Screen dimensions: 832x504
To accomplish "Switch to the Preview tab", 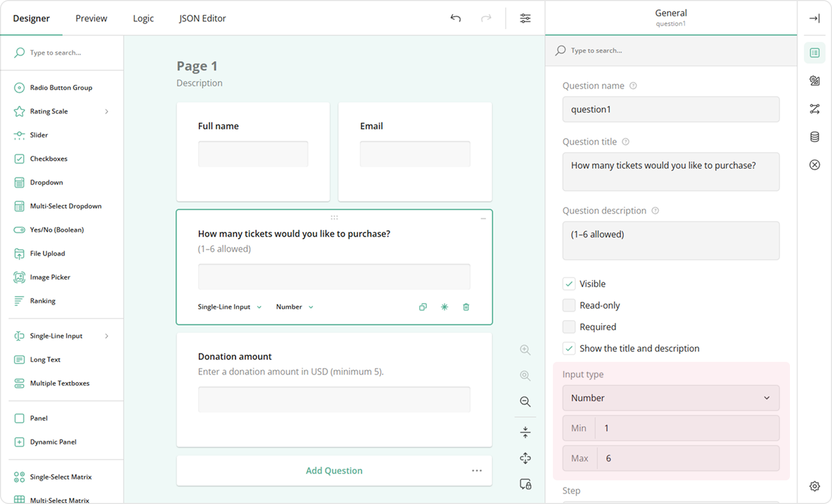I will pyautogui.click(x=91, y=18).
